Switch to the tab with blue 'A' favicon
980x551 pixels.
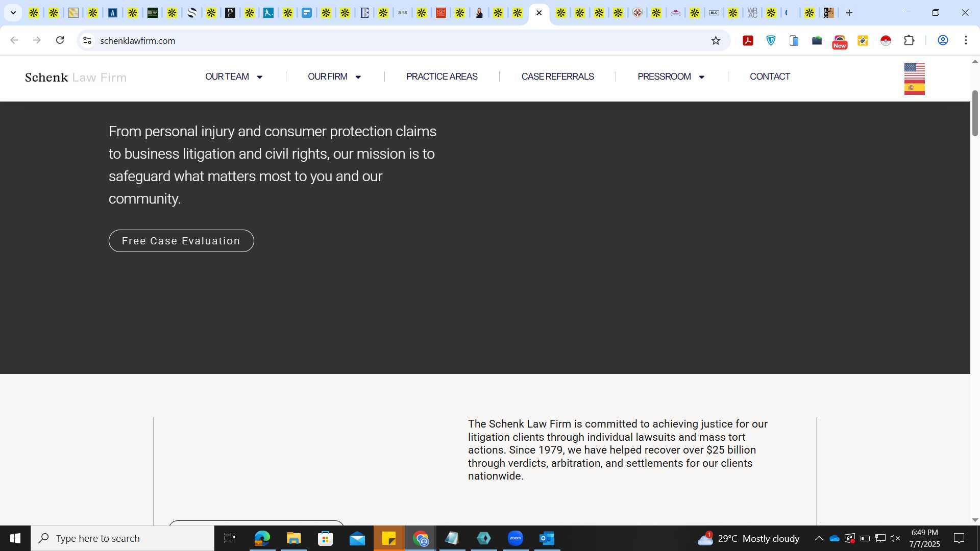[x=113, y=13]
